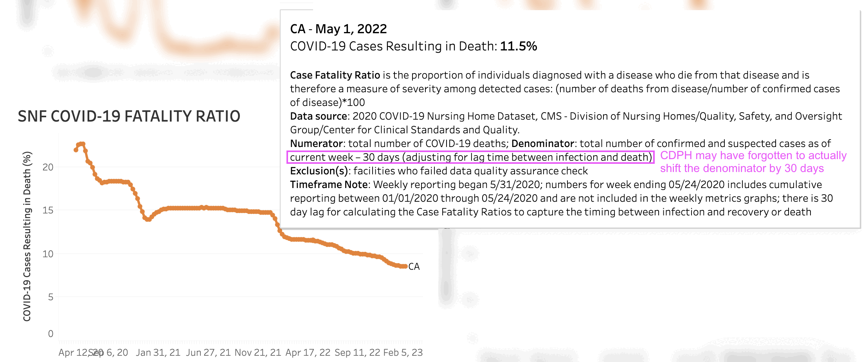Click the 20 tick on the y-axis

pyautogui.click(x=48, y=167)
